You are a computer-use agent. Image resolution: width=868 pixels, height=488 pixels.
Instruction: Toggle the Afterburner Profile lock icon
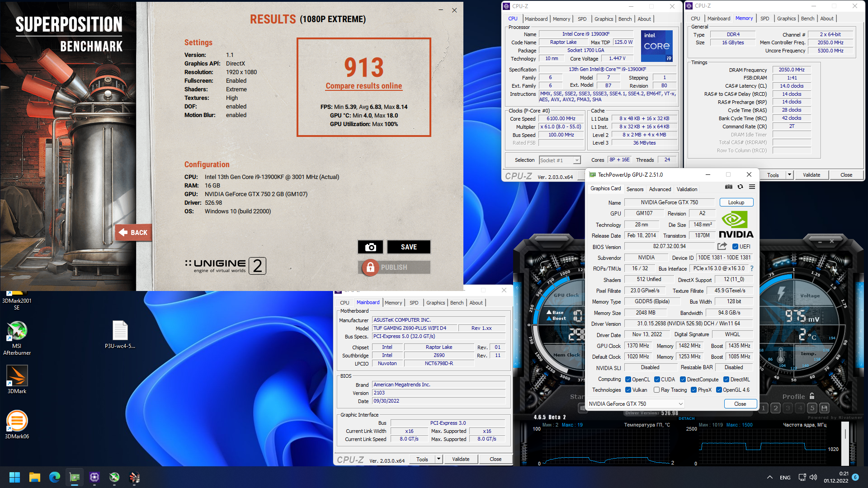812,396
